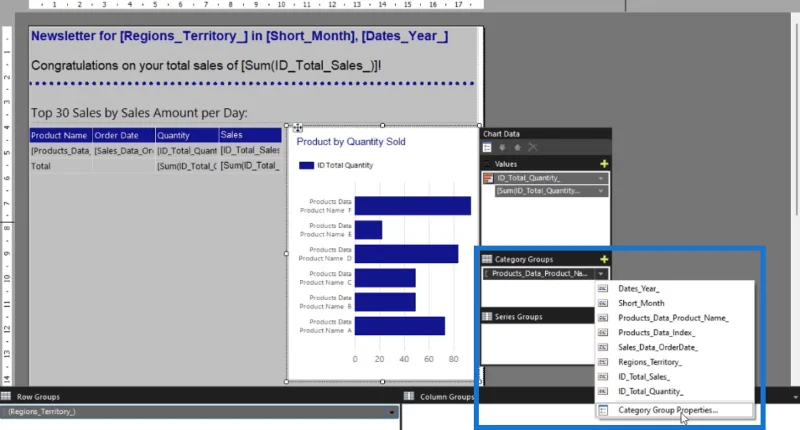Click the Chart Data properties list icon
800x430 pixels.
coord(487,147)
